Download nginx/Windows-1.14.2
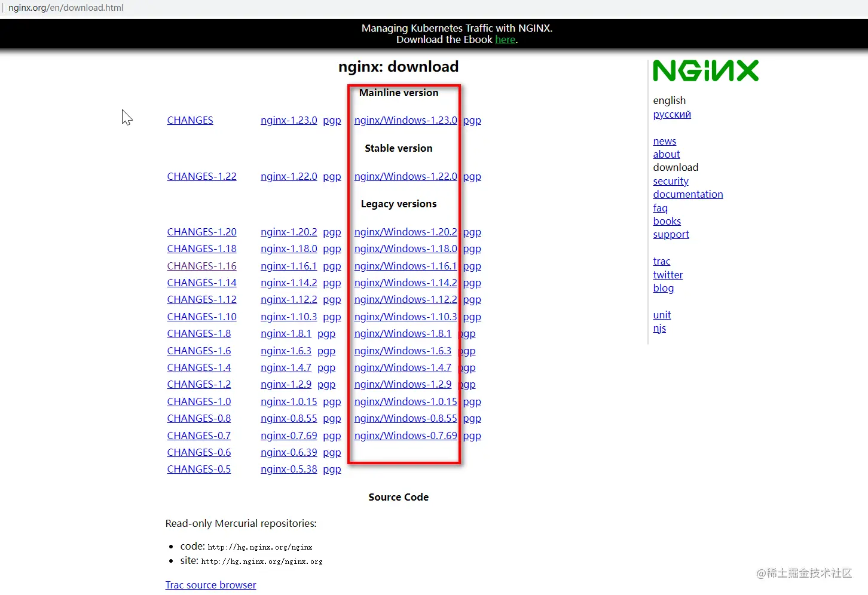The width and height of the screenshot is (868, 595). (406, 283)
